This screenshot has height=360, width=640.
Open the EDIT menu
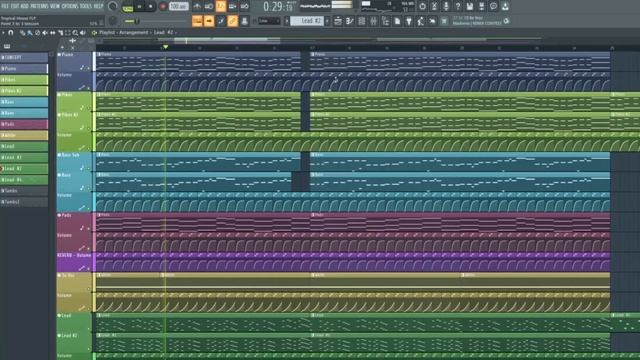[15, 6]
